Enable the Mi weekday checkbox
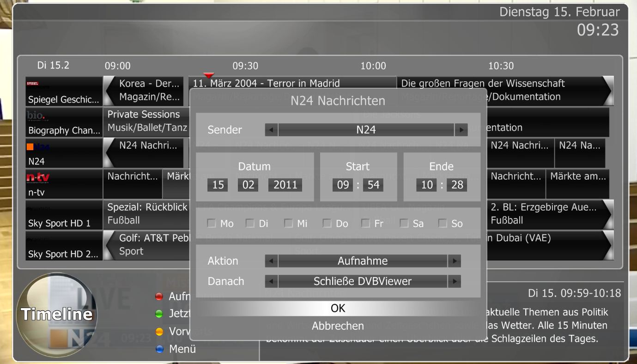This screenshot has width=637, height=364. click(x=288, y=224)
